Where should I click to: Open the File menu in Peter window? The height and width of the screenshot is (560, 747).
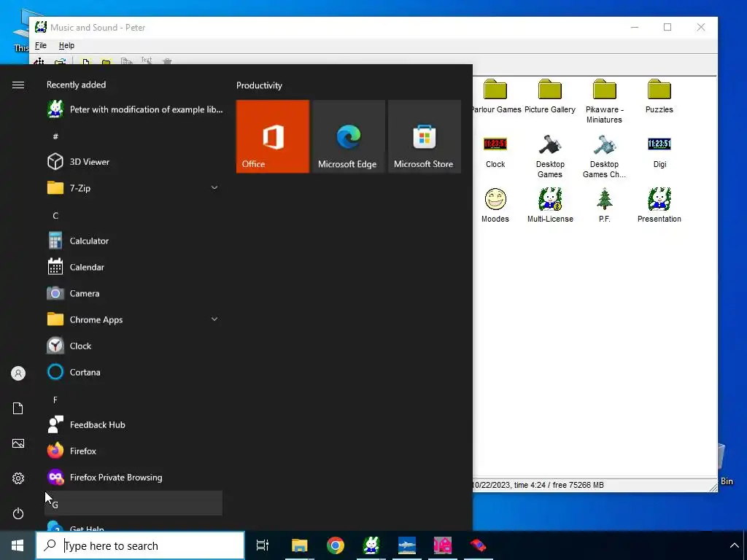click(x=41, y=45)
